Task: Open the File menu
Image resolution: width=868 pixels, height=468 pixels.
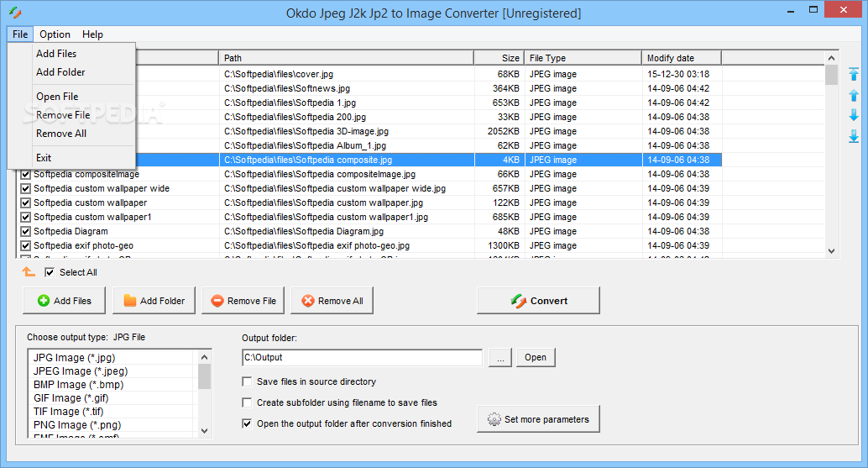Action: pyautogui.click(x=20, y=34)
